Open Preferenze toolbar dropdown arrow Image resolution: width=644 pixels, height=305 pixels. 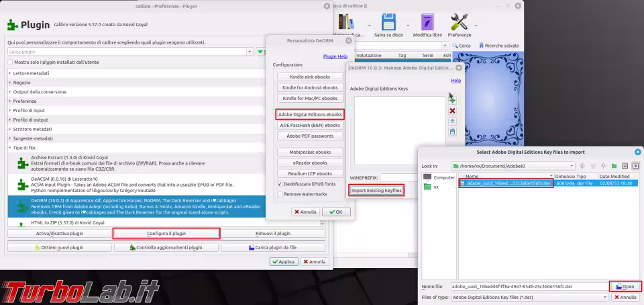coord(476,25)
